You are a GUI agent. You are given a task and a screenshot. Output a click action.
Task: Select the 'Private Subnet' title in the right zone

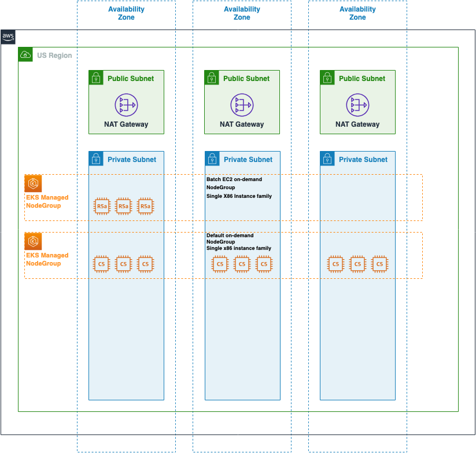363,160
